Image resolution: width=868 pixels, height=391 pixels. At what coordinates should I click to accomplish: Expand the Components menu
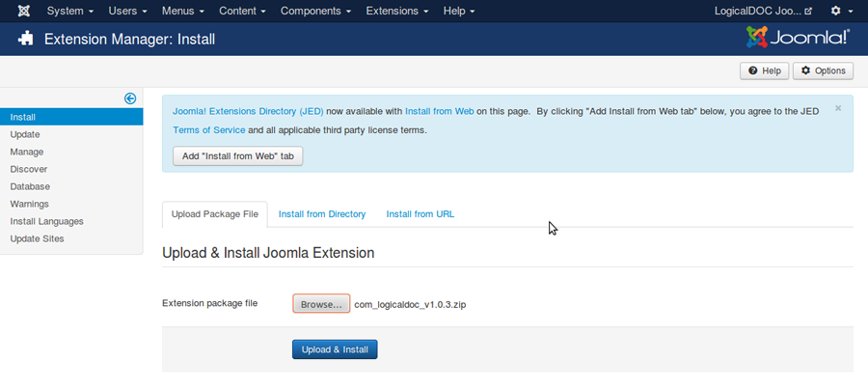316,11
